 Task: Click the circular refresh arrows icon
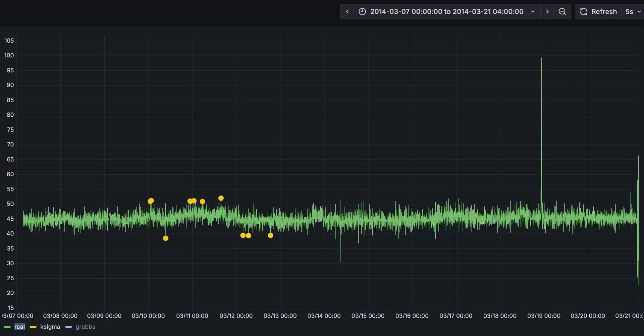coord(584,11)
